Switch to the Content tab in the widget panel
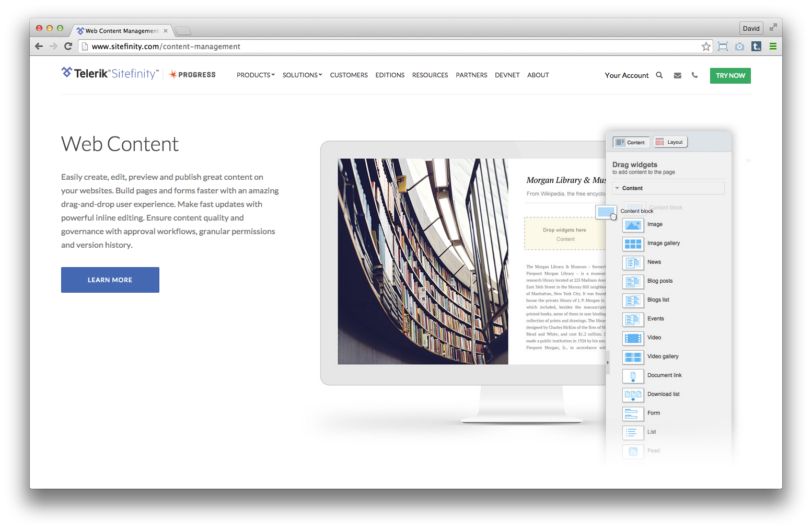The image size is (812, 530). [631, 142]
